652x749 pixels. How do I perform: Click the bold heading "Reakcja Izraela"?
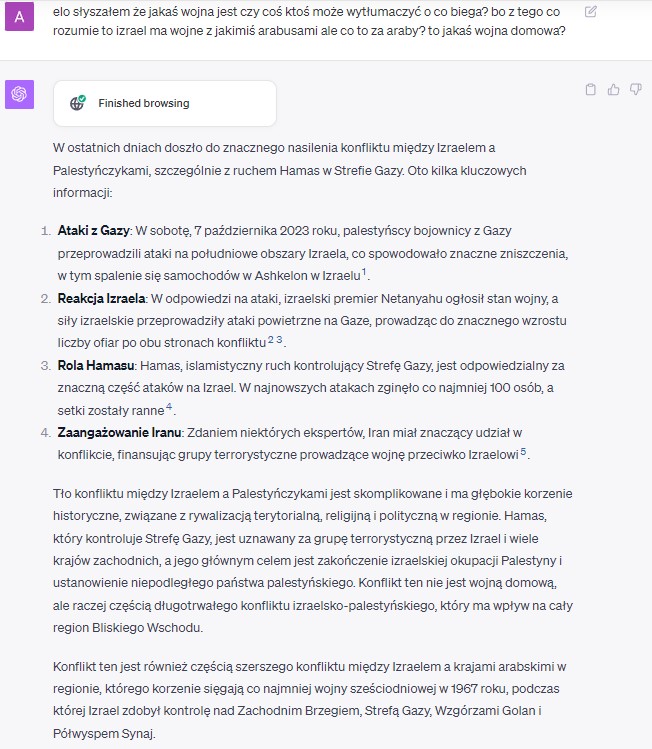pos(101,299)
